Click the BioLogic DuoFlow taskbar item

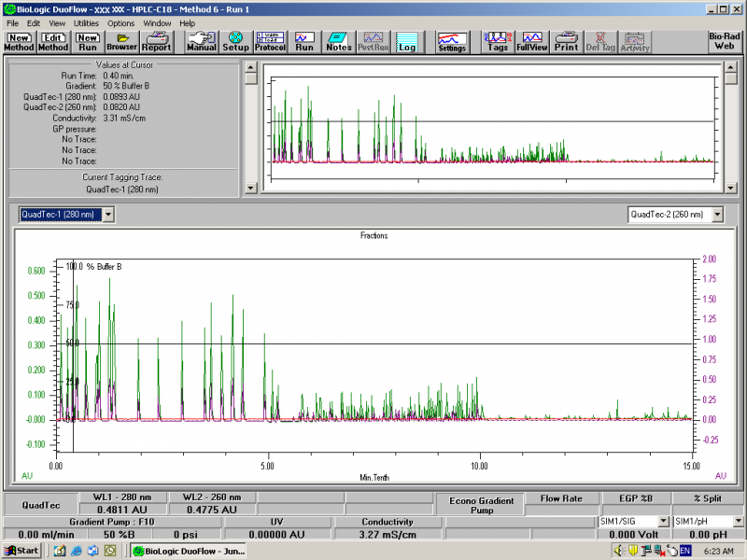[185, 551]
